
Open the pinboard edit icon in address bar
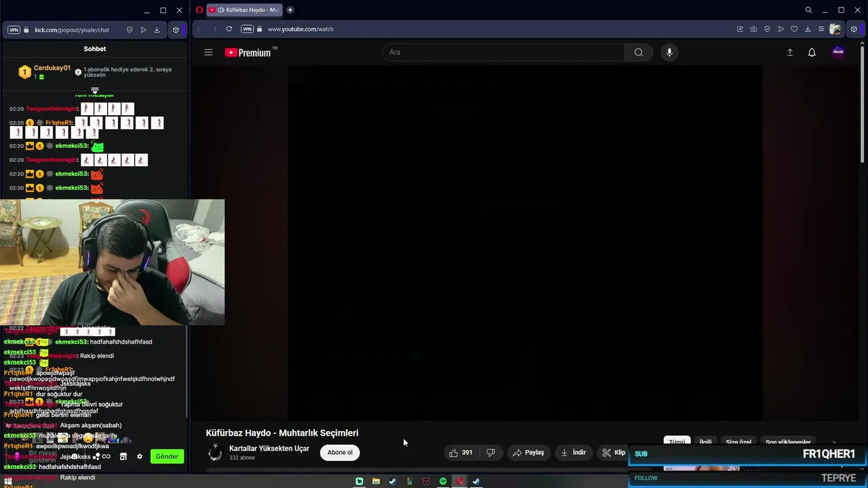coord(740,29)
